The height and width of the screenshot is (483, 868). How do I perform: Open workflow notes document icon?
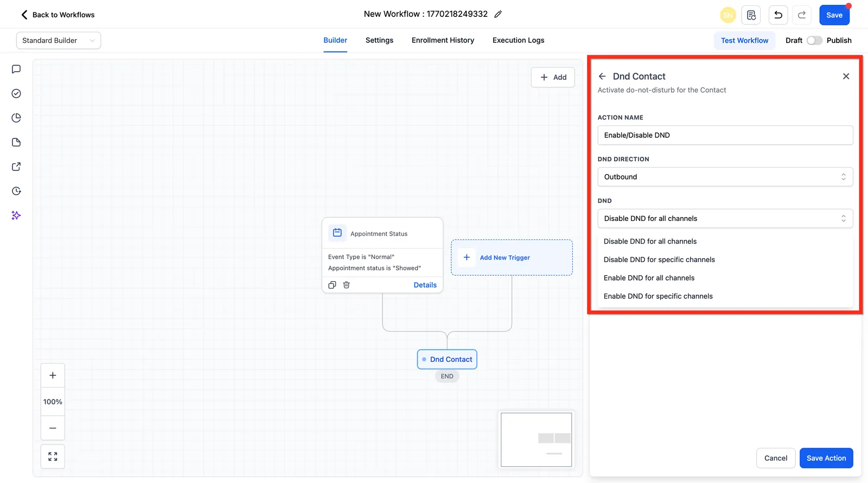(751, 15)
